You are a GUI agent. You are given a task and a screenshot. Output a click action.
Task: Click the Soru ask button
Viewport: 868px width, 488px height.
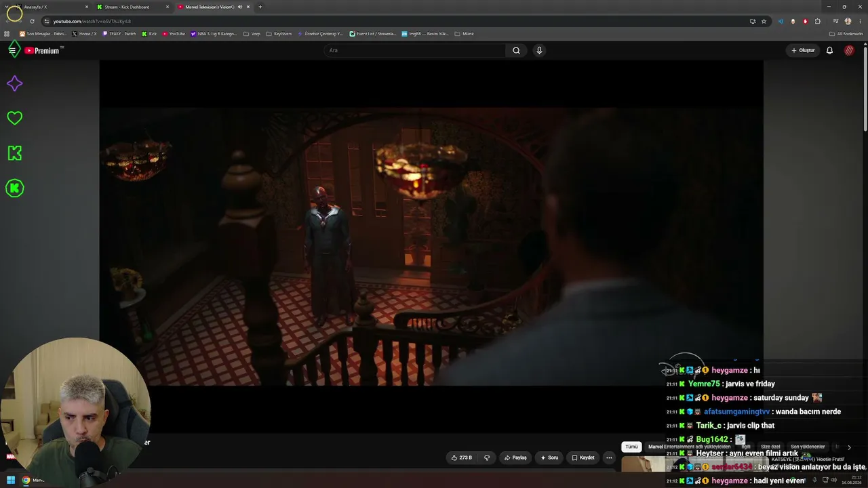(549, 457)
